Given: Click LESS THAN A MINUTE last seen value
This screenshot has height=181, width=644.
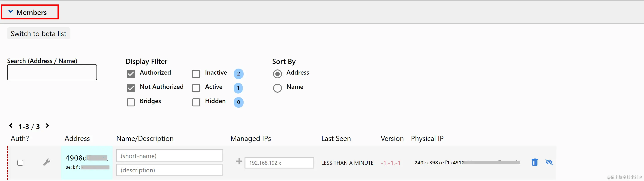Looking at the screenshot, I should click(347, 163).
